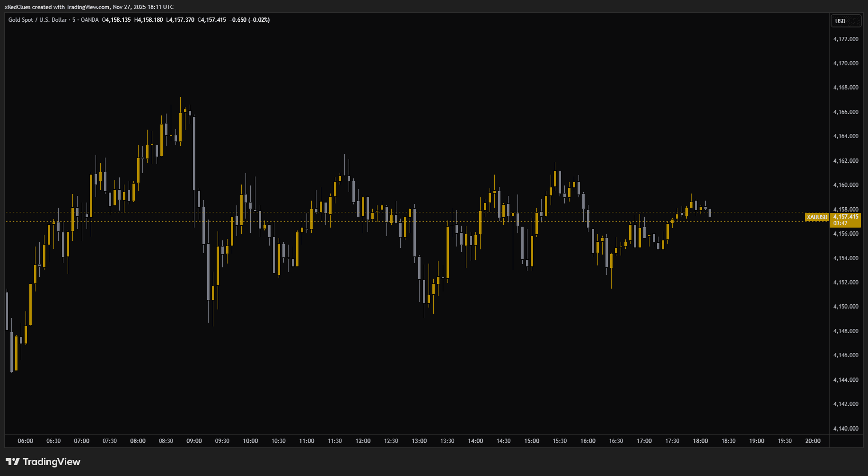Viewport: 868px width, 476px height.
Task: Click the 20:00 label on time axis
Action: pos(813,441)
